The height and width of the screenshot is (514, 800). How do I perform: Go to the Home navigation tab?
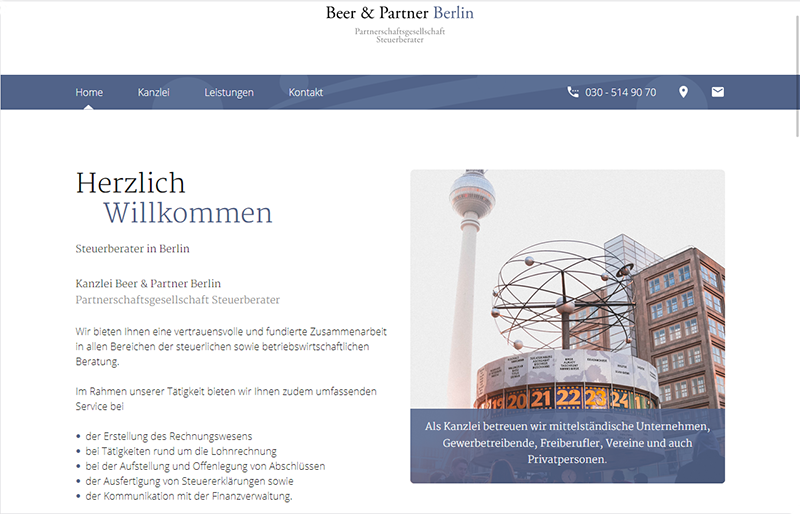89,92
